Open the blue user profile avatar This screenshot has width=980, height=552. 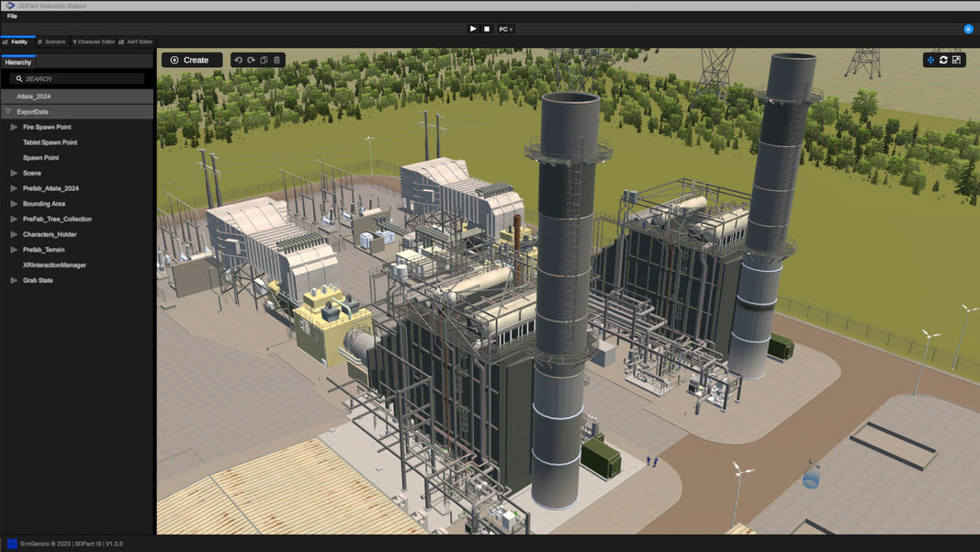[x=968, y=29]
